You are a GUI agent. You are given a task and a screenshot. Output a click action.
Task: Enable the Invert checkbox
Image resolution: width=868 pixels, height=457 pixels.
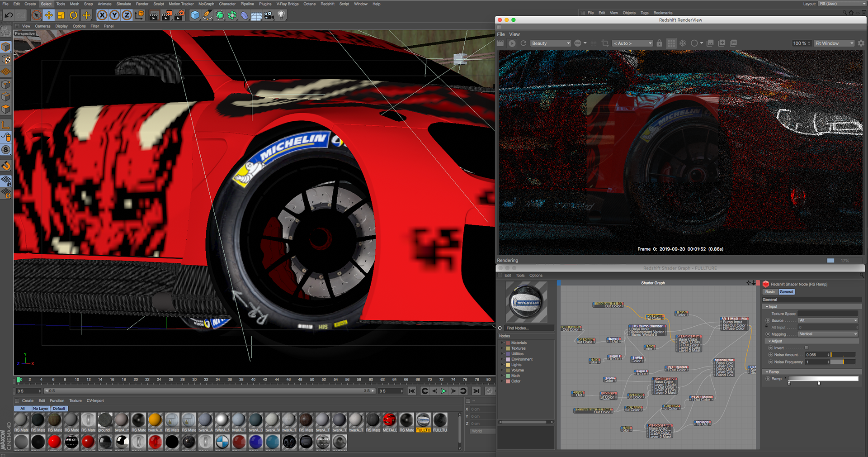coord(806,348)
